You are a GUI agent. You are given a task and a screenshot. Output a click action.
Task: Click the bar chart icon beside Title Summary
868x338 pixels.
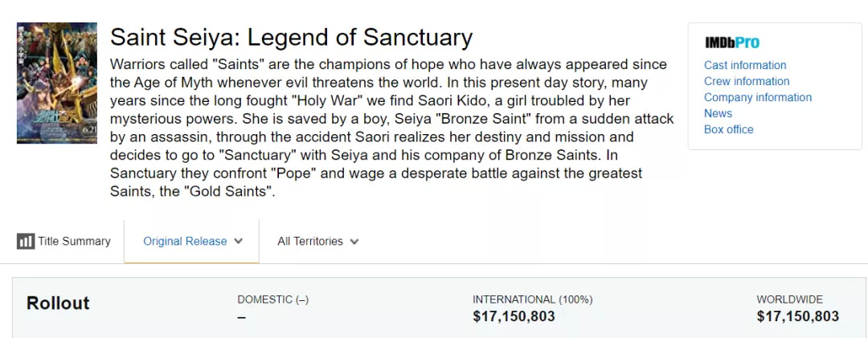[x=26, y=241]
